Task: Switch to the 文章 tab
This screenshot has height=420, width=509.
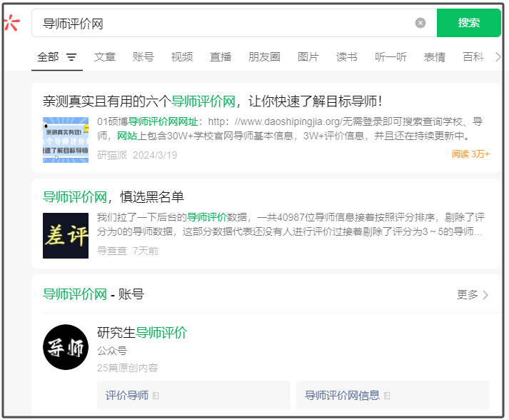Action: pos(105,57)
